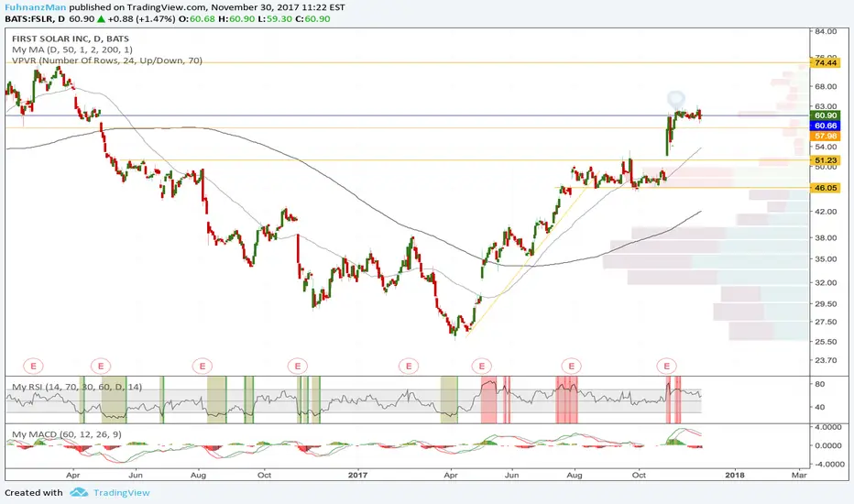Open the FuhnanzMan author profile link
854x504 pixels.
(36, 7)
